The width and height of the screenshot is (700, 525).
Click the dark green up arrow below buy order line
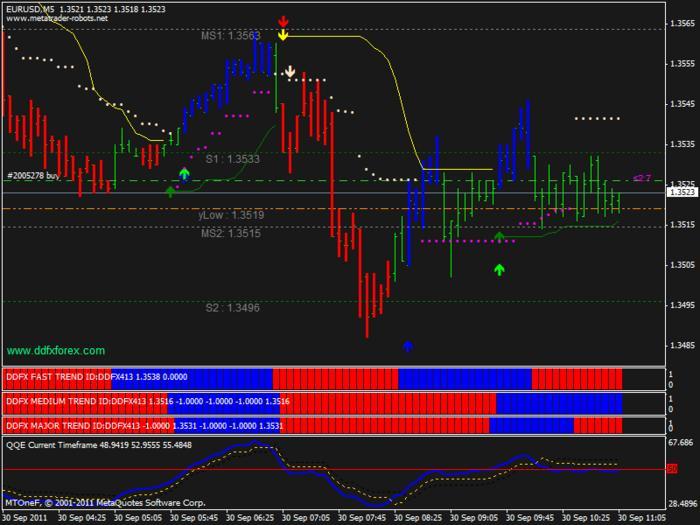[x=171, y=192]
